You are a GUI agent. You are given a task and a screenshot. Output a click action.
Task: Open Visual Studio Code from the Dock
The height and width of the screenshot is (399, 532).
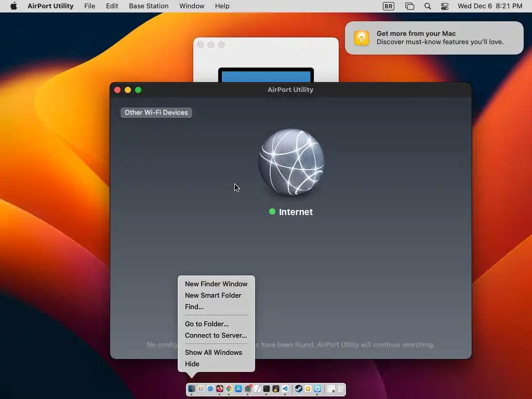pyautogui.click(x=285, y=389)
